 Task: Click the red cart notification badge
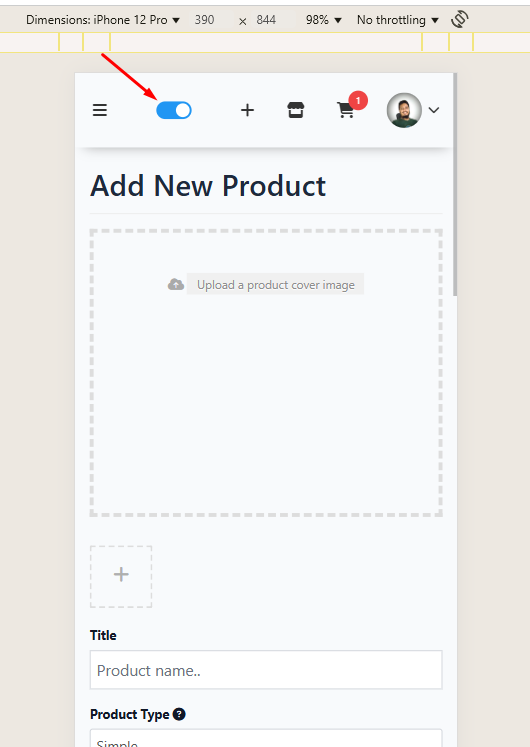point(358,101)
